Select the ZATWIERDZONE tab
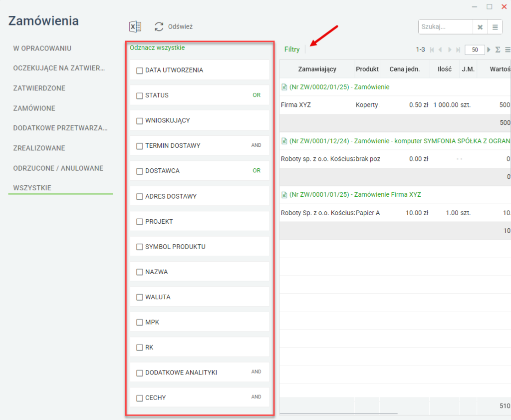 [x=39, y=88]
